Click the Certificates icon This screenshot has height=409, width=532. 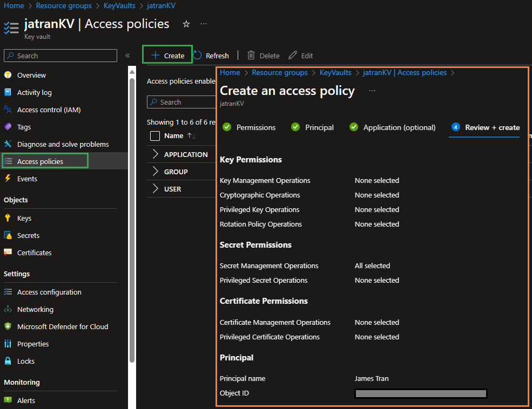pyautogui.click(x=8, y=252)
